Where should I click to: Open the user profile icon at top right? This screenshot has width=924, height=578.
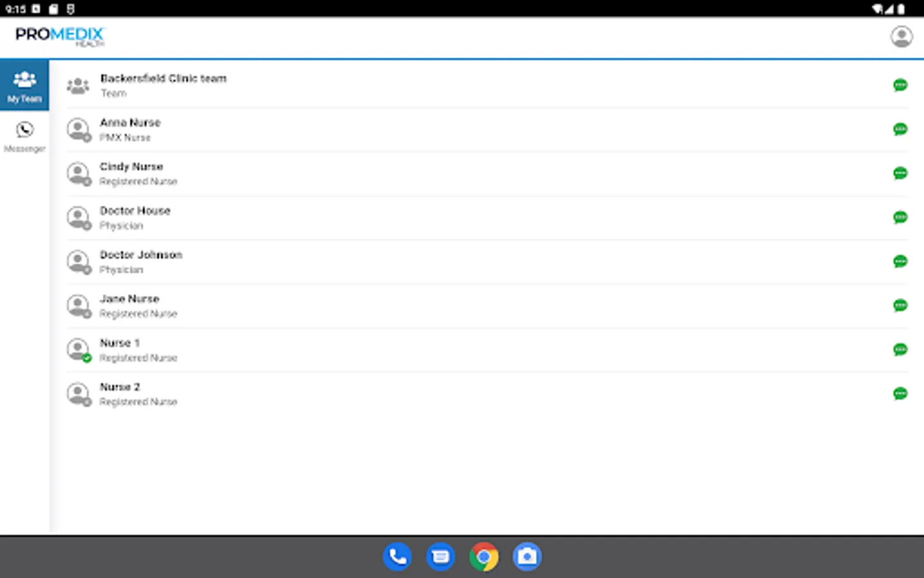click(901, 37)
